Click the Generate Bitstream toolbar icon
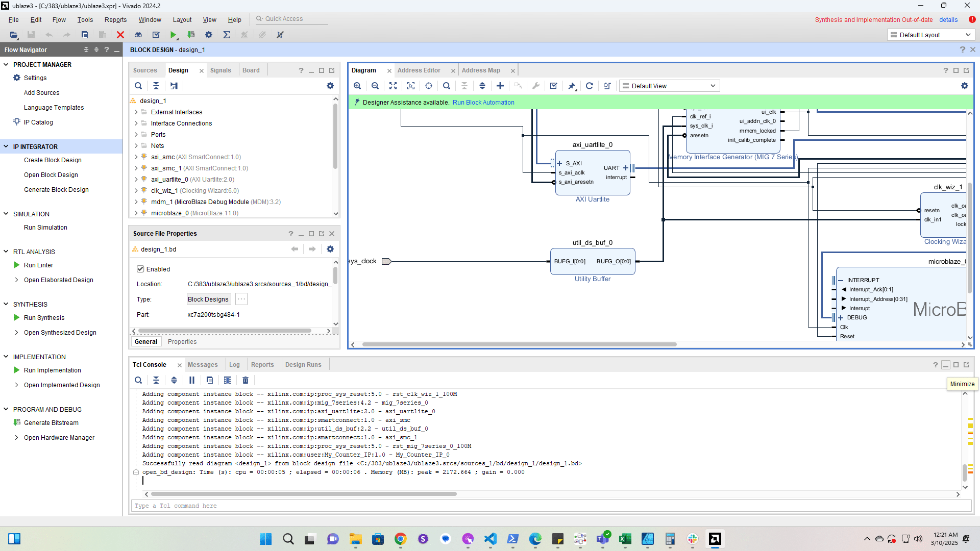This screenshot has width=980, height=551. pos(191,35)
